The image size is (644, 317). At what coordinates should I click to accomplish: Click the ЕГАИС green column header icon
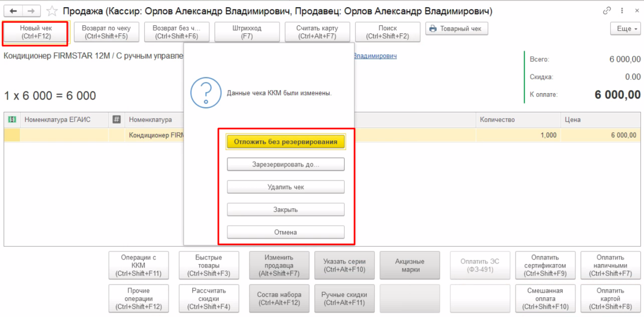pos(12,119)
